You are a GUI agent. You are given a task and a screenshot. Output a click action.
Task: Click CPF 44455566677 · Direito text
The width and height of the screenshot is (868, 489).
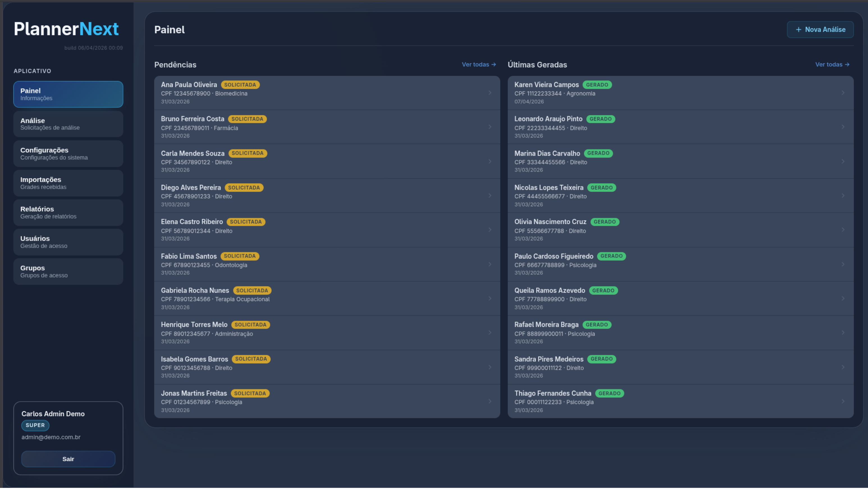coord(550,196)
